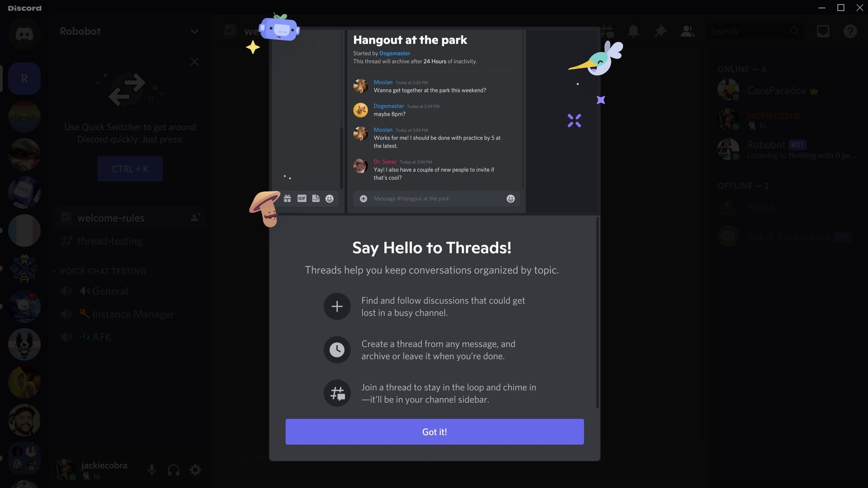This screenshot has height=488, width=868.
Task: Select the thread-testing channel
Action: pyautogui.click(x=110, y=241)
